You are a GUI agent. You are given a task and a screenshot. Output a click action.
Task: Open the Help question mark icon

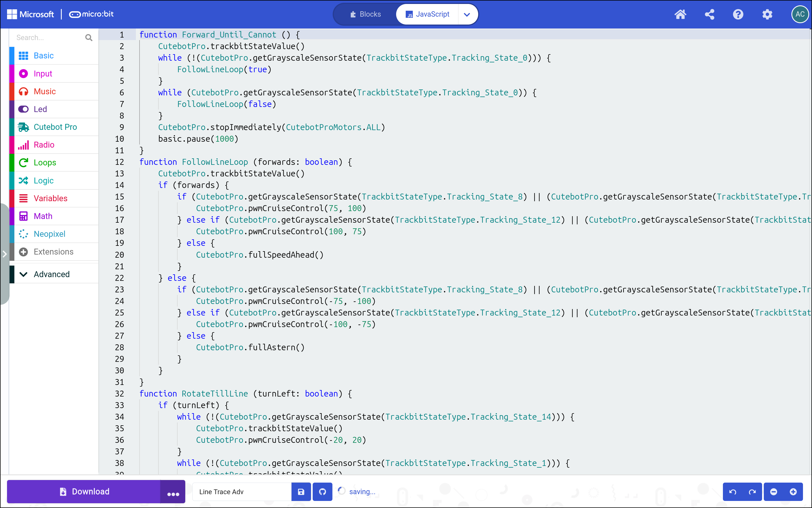point(738,14)
